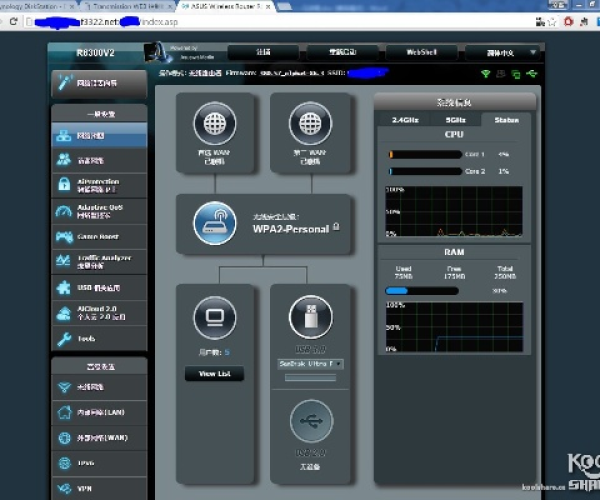Click the RAM usage progress bar

click(422, 291)
